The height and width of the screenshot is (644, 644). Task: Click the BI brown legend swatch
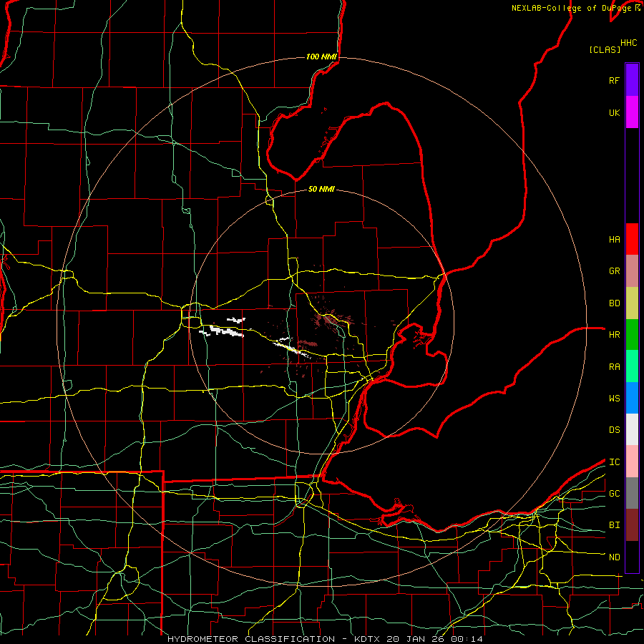click(632, 525)
